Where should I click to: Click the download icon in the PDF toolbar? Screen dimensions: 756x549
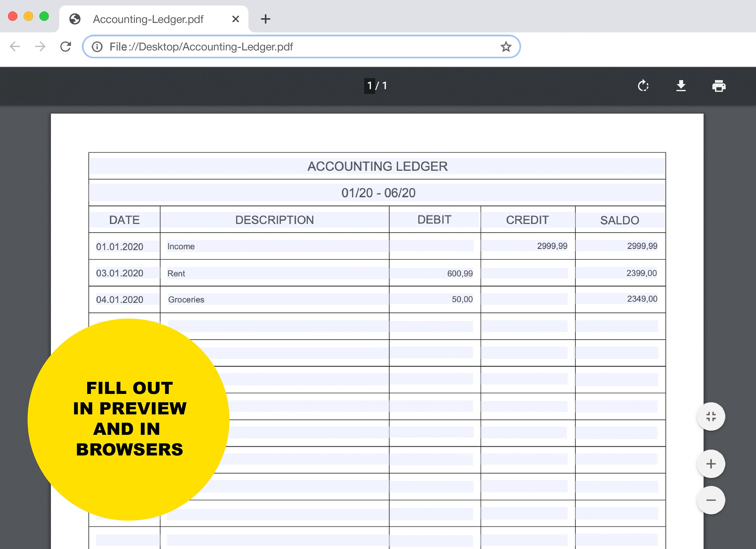pyautogui.click(x=681, y=86)
